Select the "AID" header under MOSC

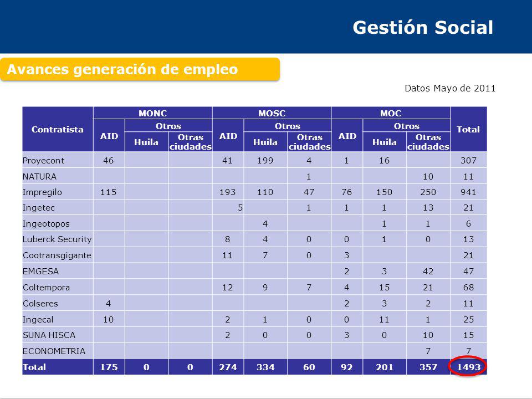228,136
